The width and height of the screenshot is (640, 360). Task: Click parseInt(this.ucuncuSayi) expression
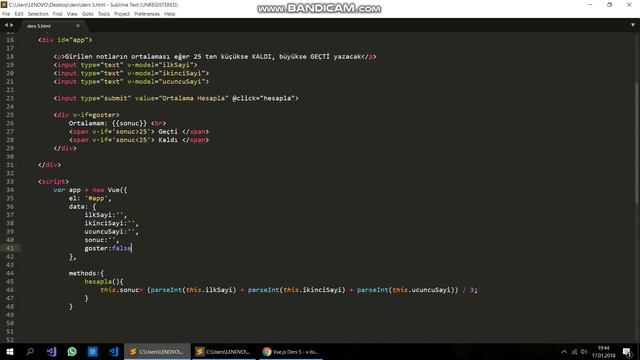[406, 290]
